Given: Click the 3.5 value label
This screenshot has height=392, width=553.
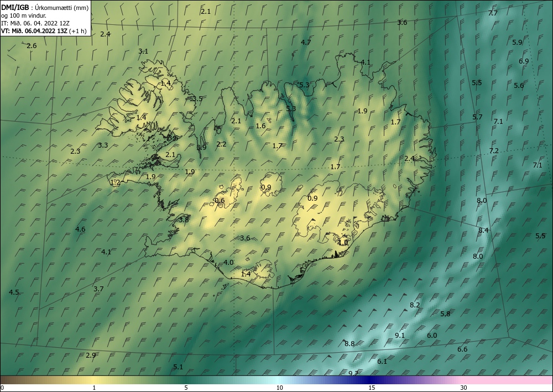Looking at the screenshot, I should 198,99.
